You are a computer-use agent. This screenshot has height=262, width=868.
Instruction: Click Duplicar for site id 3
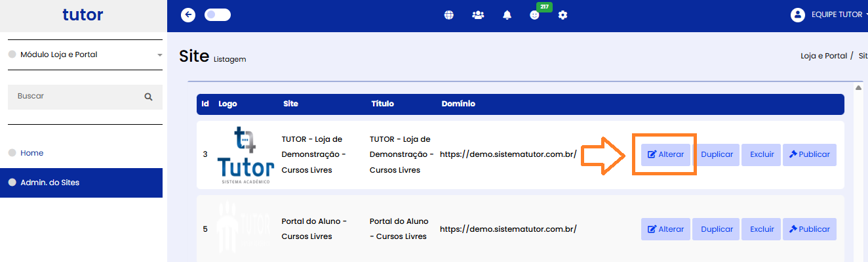coord(717,155)
